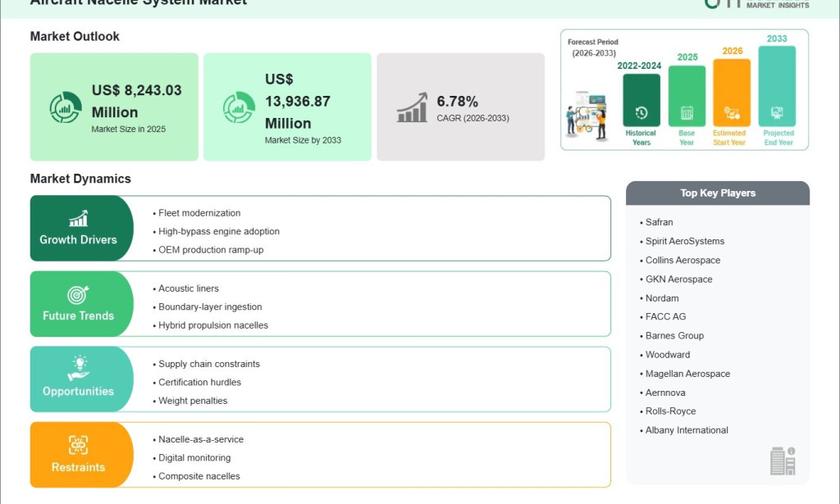Click the donut chart icon beside US$ 8,243.03

[66, 107]
